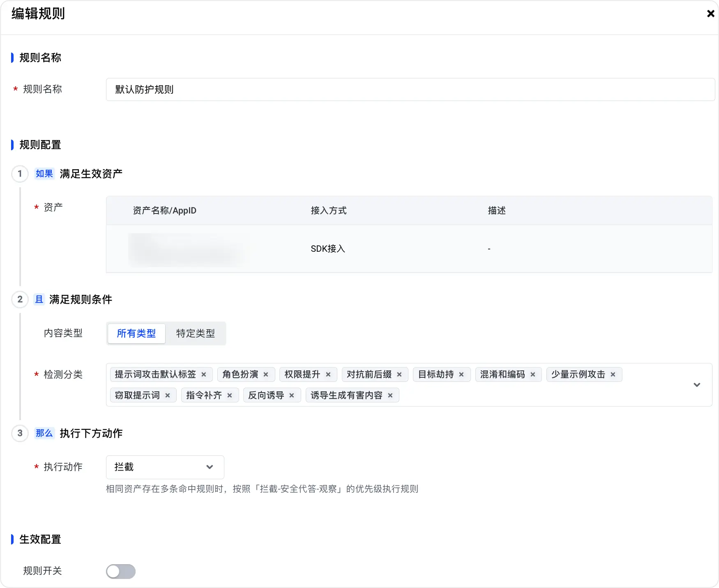Remove the 对抗前后缀 tag

click(x=399, y=374)
